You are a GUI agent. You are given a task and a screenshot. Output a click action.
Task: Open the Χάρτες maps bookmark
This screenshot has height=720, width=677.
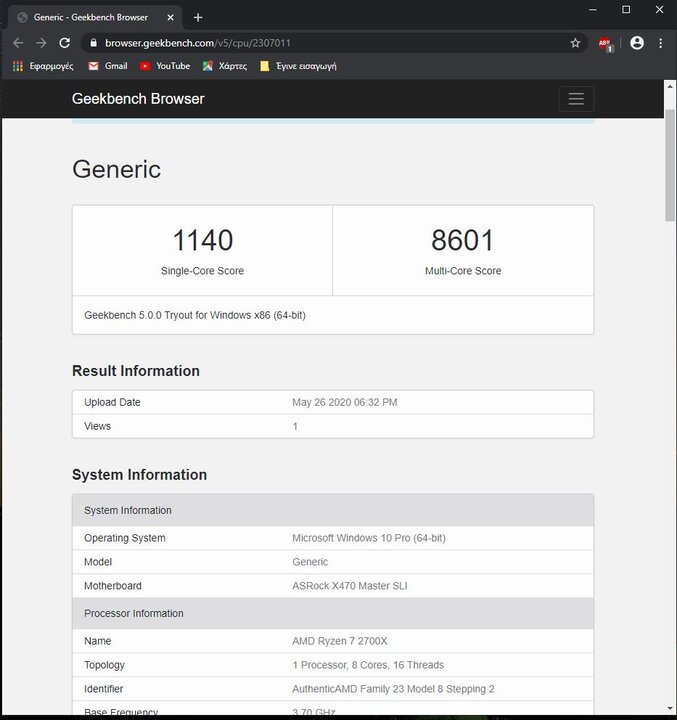[225, 66]
